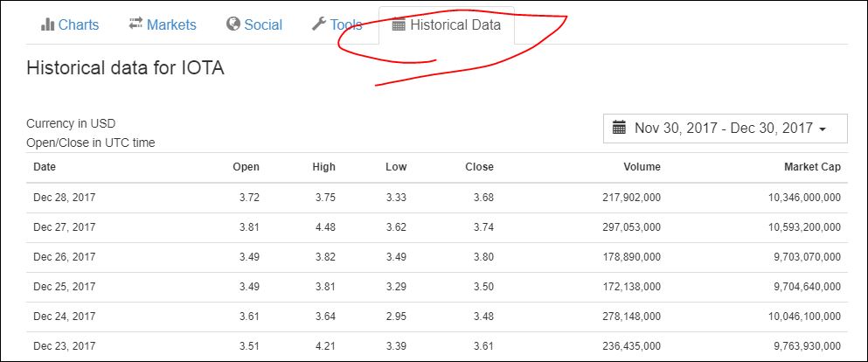Screen dimensions: 868x362
Task: Select the Dec 24, 2017 date cell
Action: click(x=64, y=316)
